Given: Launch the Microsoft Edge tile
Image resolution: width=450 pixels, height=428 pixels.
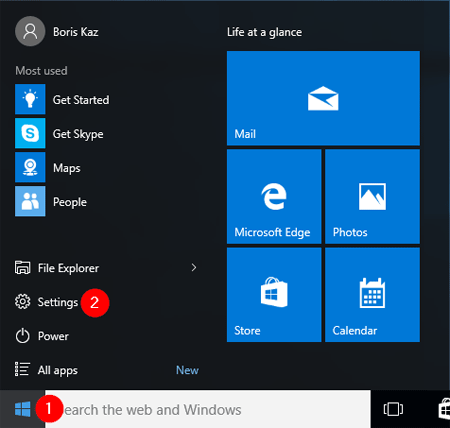Looking at the screenshot, I should [274, 196].
